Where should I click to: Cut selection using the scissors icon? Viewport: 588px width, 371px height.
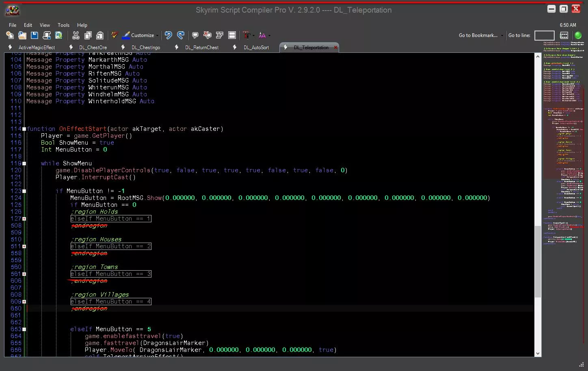coord(76,35)
